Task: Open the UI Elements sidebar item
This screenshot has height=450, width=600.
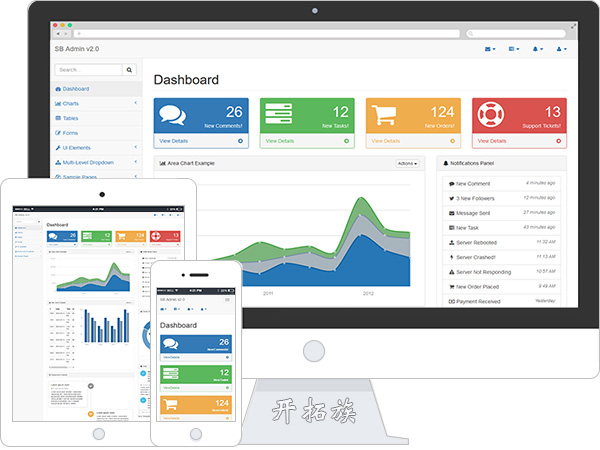Action: pos(96,148)
